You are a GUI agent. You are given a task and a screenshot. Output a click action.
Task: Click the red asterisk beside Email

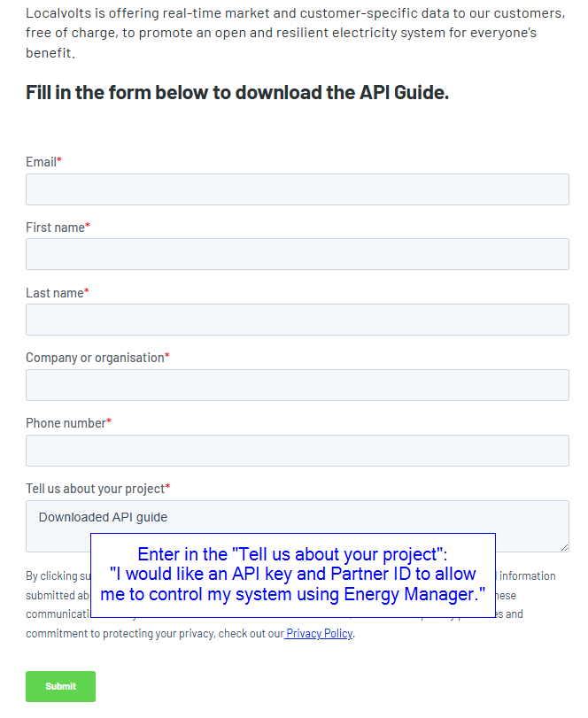coord(59,161)
